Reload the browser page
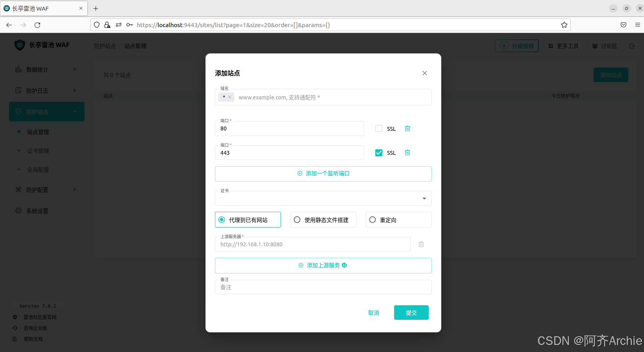This screenshot has width=644, height=352. tap(37, 25)
